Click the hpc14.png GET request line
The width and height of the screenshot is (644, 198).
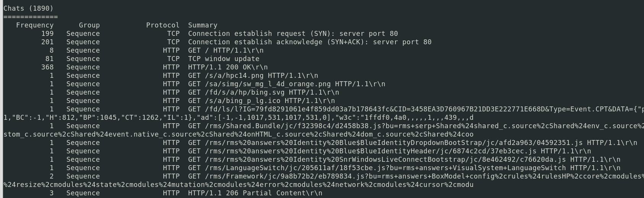(x=253, y=76)
